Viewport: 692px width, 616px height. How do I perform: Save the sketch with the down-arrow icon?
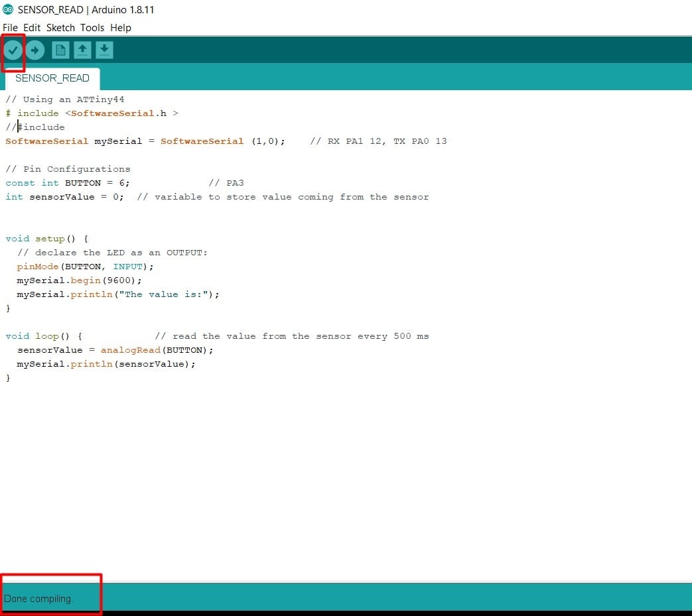point(104,50)
